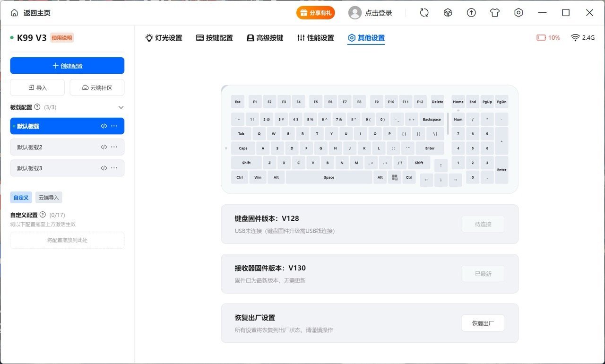Screen dimensions: 605x364
Task: Click the Windows logo key on keyboard preview
Action: (395, 177)
